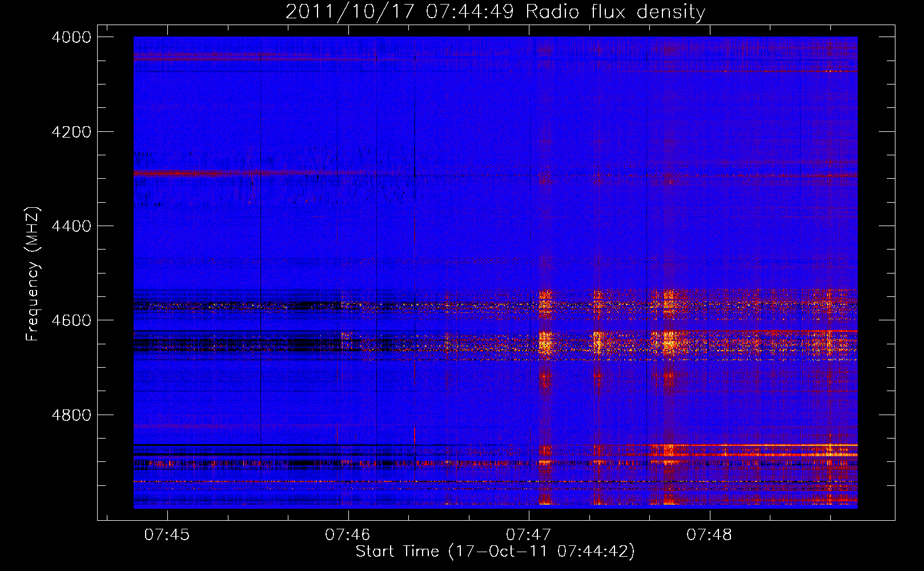
Task: Select the 4200 frequency axis label
Action: (71, 131)
